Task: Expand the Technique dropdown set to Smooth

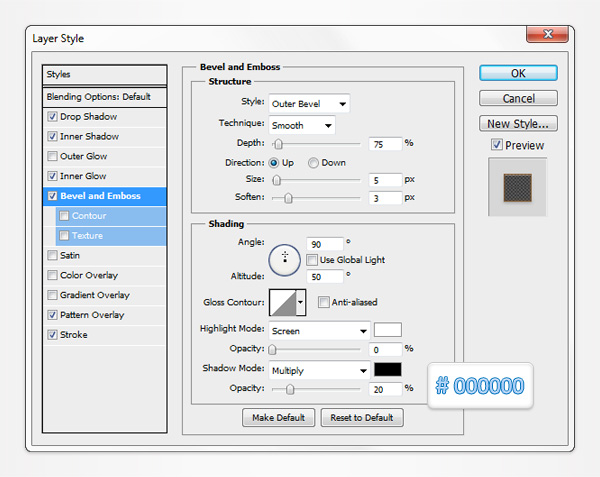Action: [301, 124]
